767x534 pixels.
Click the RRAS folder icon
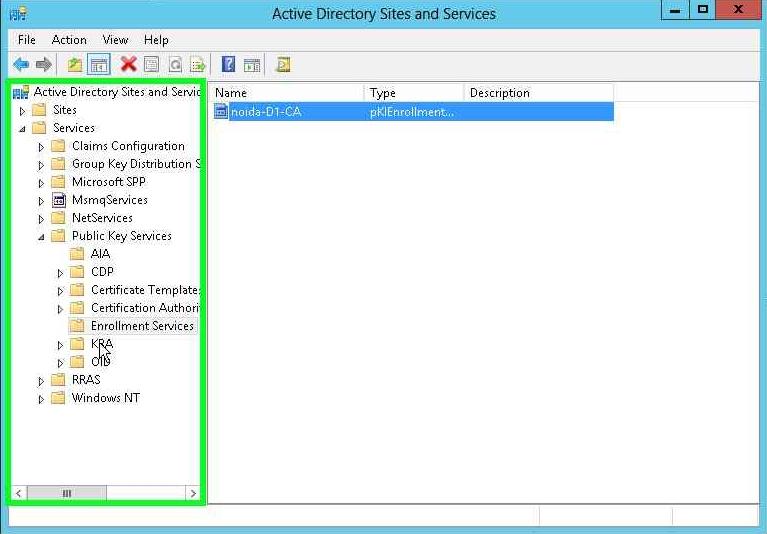point(58,379)
